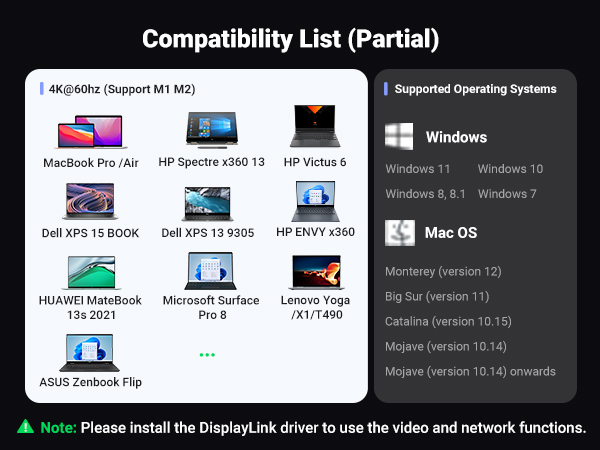Click Catalina (version 10.15) entry
This screenshot has height=450, width=600.
(x=448, y=321)
